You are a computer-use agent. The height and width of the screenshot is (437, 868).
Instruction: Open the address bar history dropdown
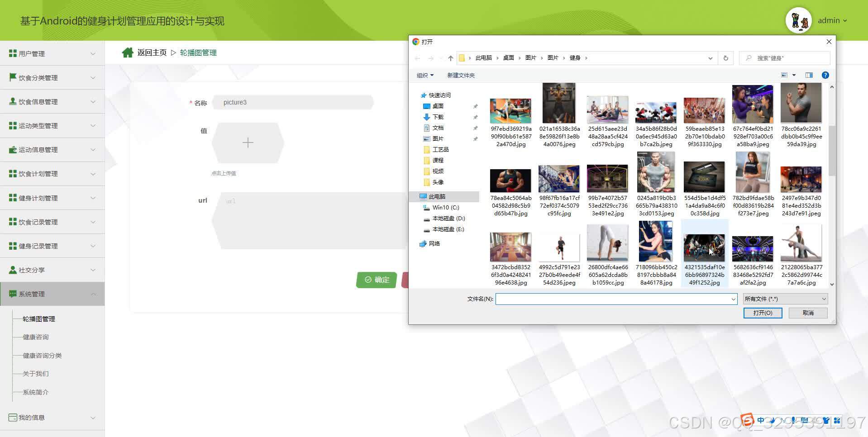710,58
